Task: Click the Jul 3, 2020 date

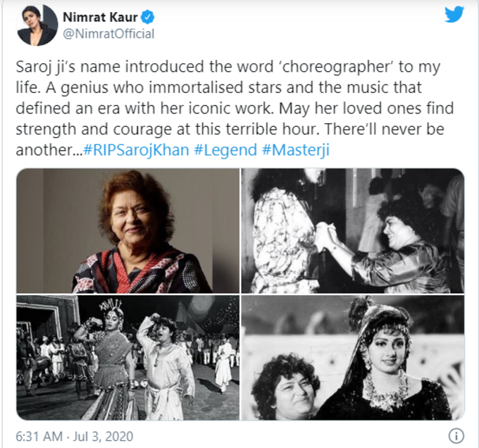Action: (x=103, y=436)
